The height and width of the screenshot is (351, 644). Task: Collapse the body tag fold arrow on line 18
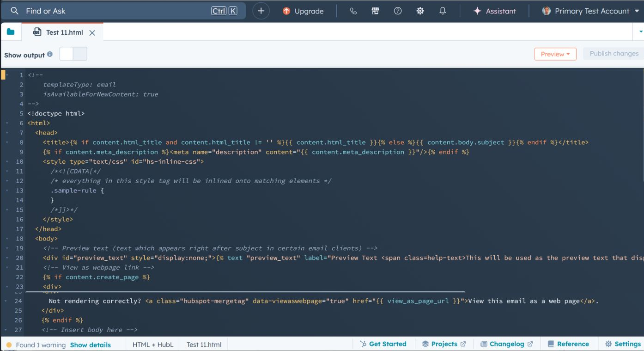7,239
